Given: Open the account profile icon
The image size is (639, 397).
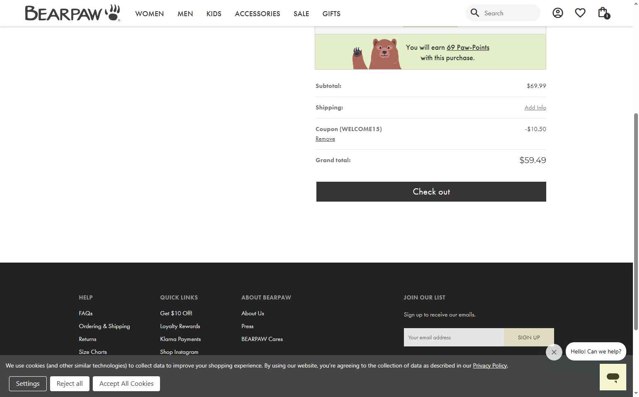Looking at the screenshot, I should click(557, 13).
